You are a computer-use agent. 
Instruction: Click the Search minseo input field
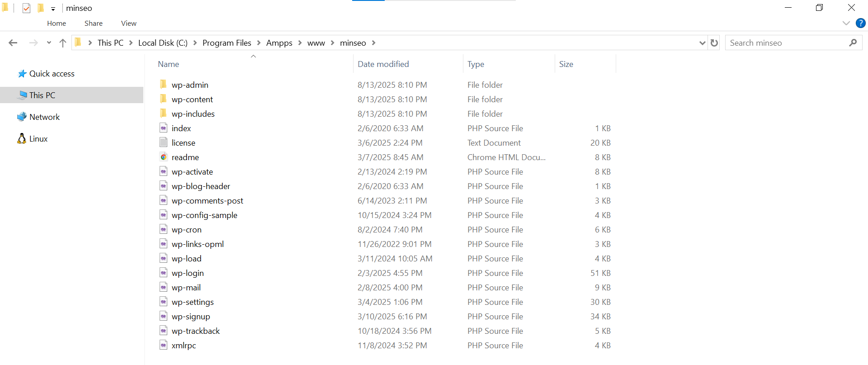[787, 43]
